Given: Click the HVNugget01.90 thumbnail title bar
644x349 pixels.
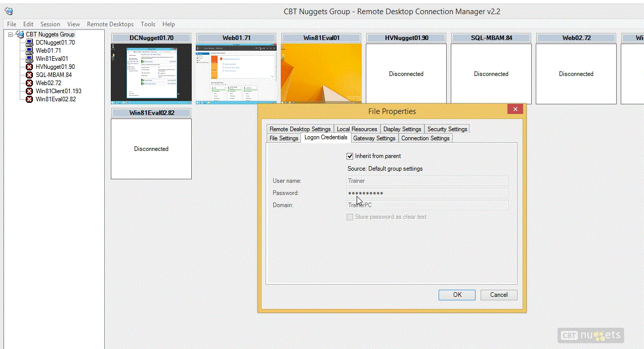Looking at the screenshot, I should coord(406,38).
